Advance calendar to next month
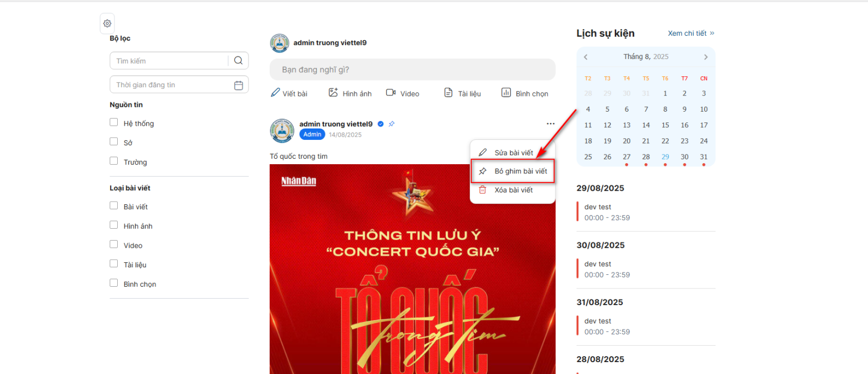This screenshot has height=374, width=868. [706, 57]
